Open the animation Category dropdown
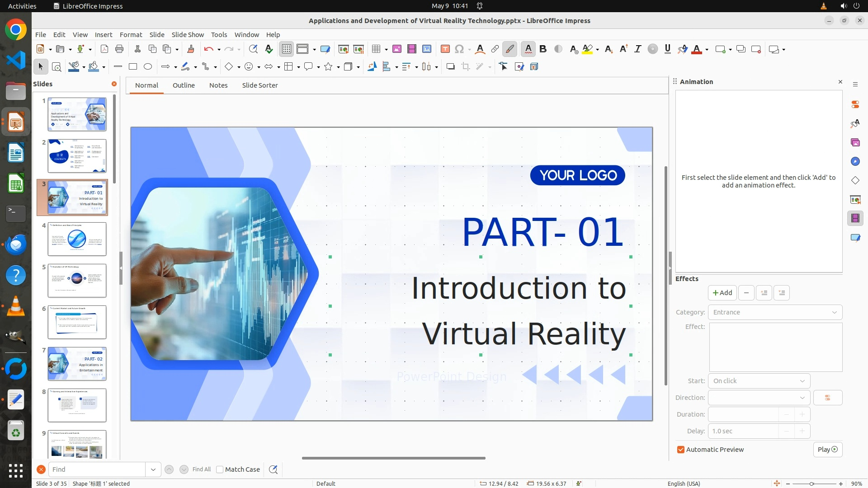The height and width of the screenshot is (488, 868). pyautogui.click(x=775, y=312)
